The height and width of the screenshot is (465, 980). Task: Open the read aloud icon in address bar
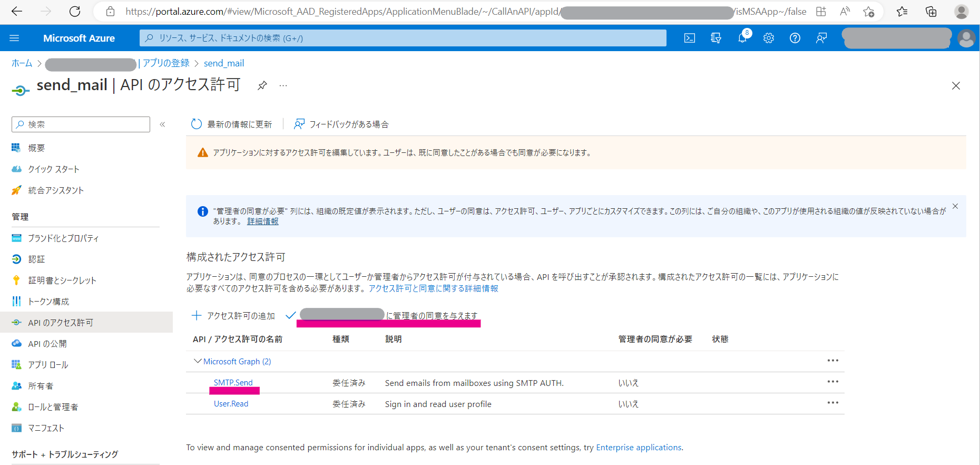(845, 12)
